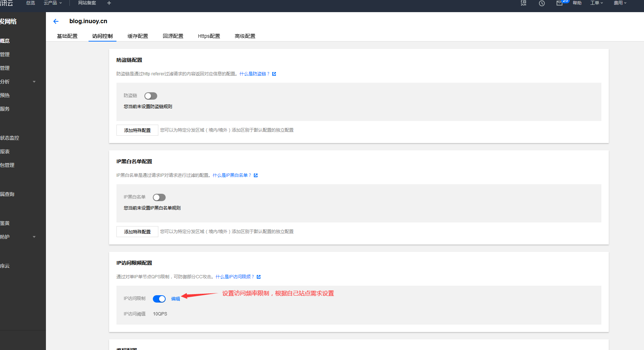Open 预热 in the left sidebar
Viewport: 644px width, 350px height.
[5, 95]
